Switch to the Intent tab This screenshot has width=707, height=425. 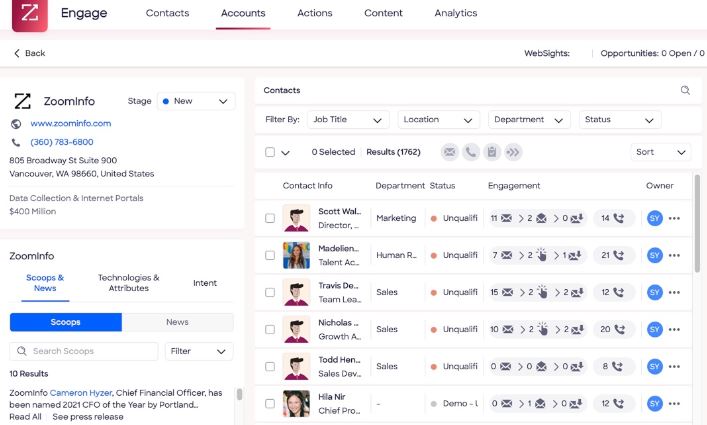tap(205, 283)
